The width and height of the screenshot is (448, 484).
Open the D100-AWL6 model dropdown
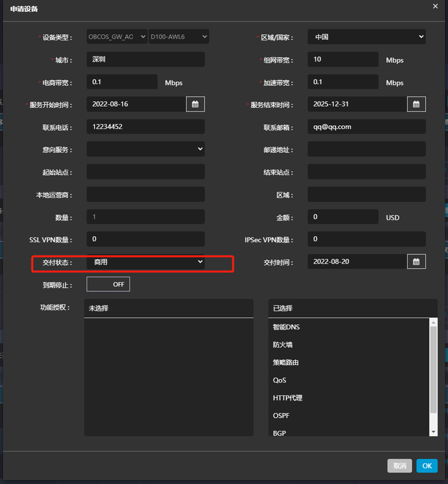[179, 37]
